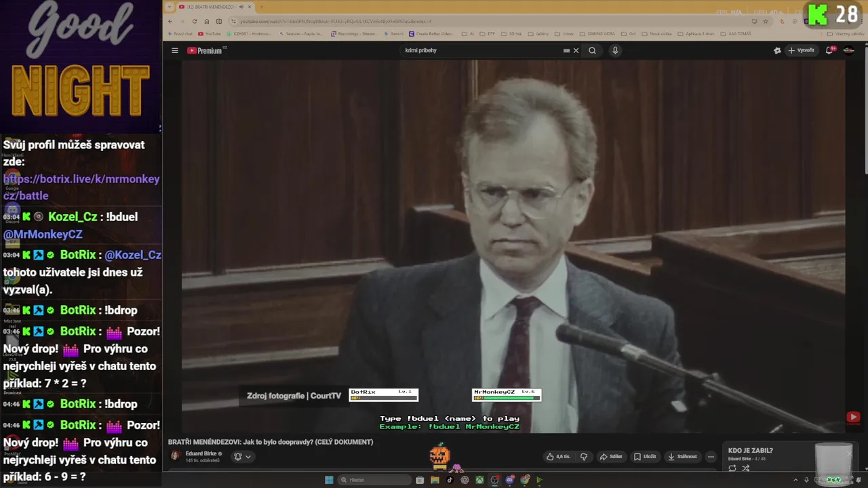
Task: Go back with browser back arrow
Action: (170, 21)
